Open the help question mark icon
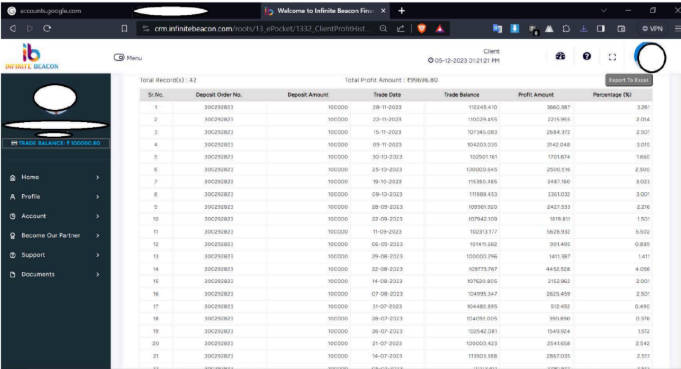 (x=587, y=56)
